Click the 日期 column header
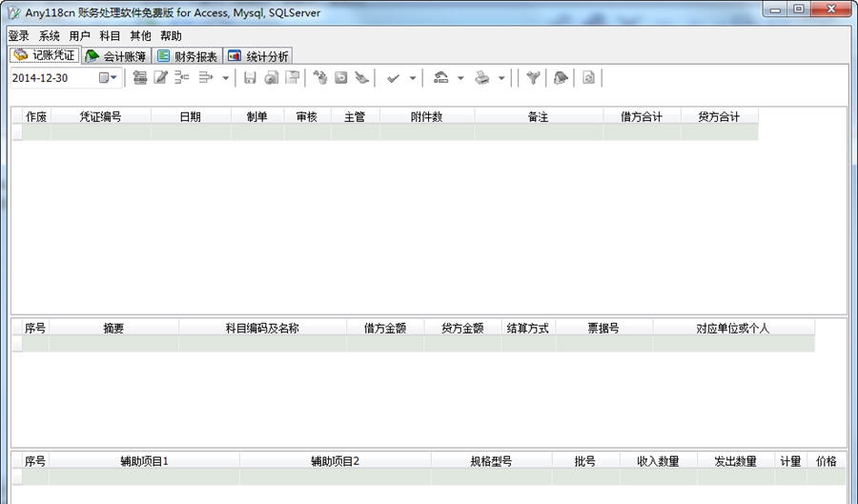This screenshot has height=504, width=858. point(191,116)
